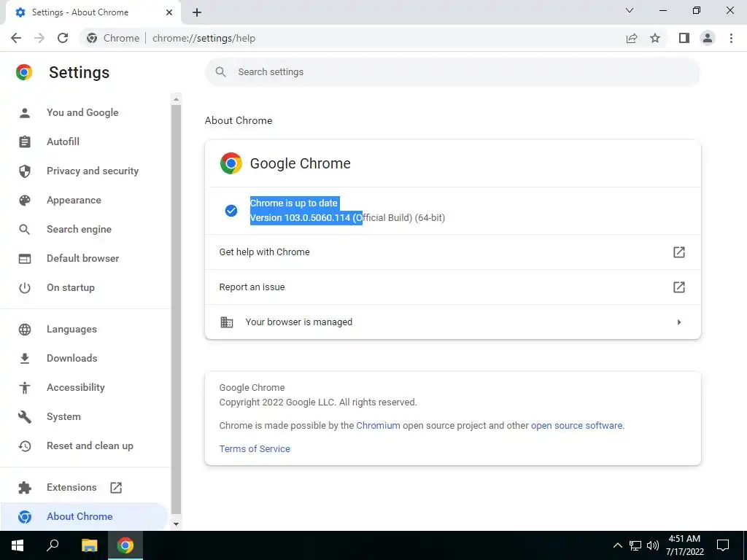Image resolution: width=747 pixels, height=560 pixels.
Task: Click the Languages globe icon
Action: 25,330
